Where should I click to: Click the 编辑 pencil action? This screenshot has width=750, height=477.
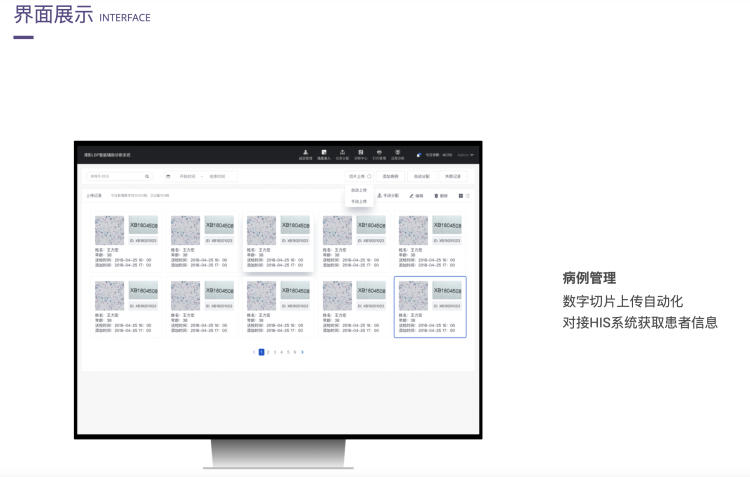click(x=416, y=196)
